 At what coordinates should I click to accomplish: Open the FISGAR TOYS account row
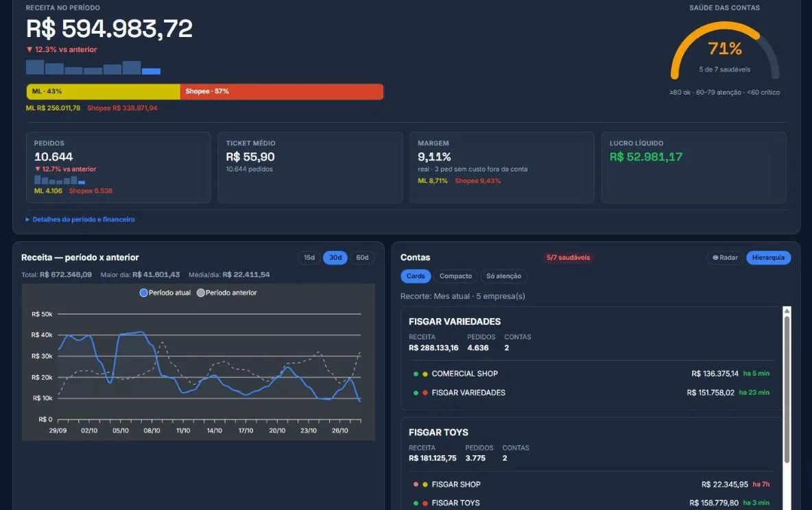(591, 502)
